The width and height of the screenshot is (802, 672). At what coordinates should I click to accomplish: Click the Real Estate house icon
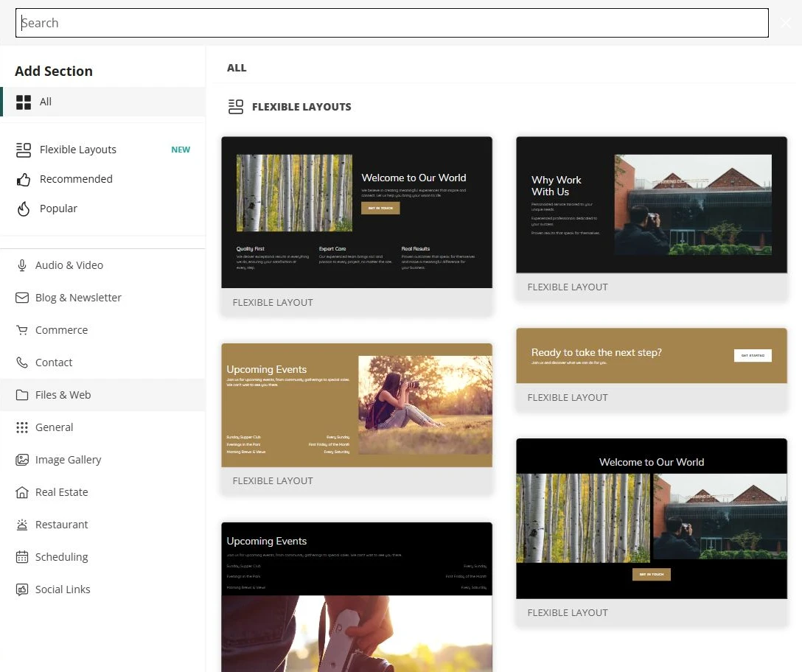click(x=22, y=492)
